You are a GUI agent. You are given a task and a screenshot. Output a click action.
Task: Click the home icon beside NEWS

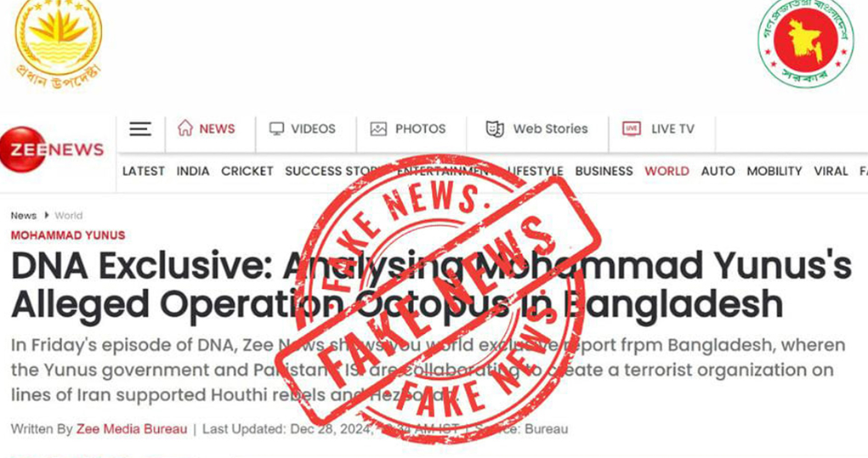coord(184,128)
